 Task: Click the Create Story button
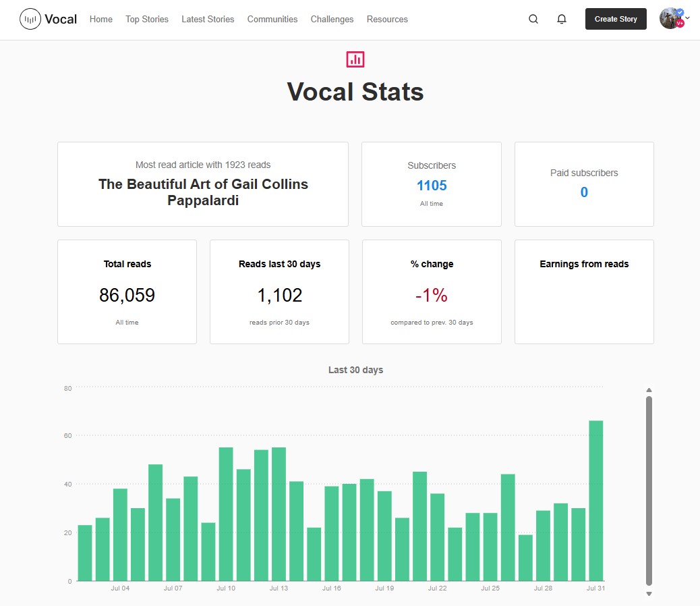(616, 19)
